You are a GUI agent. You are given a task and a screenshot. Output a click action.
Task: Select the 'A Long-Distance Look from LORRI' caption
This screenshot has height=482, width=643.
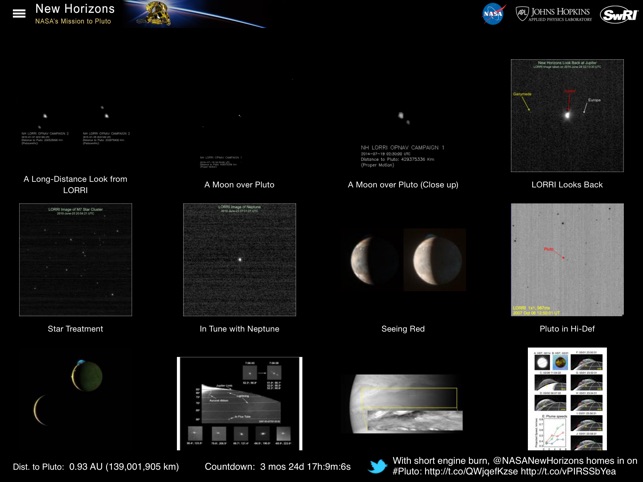[x=75, y=185]
